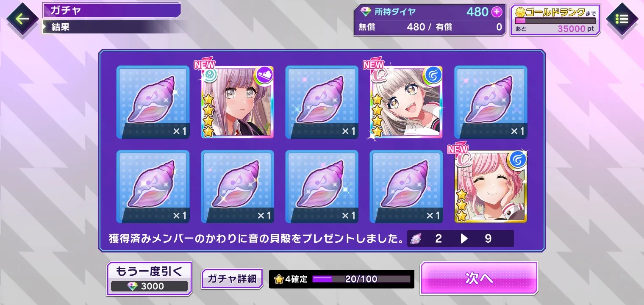
Task: Click the 次へ button
Action: [479, 278]
